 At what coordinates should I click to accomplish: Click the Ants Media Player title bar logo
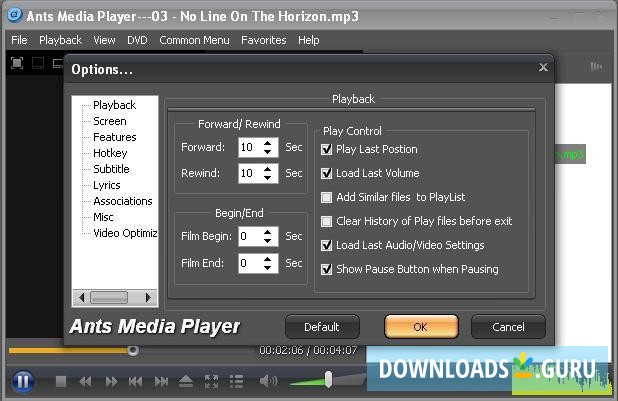pyautogui.click(x=15, y=15)
